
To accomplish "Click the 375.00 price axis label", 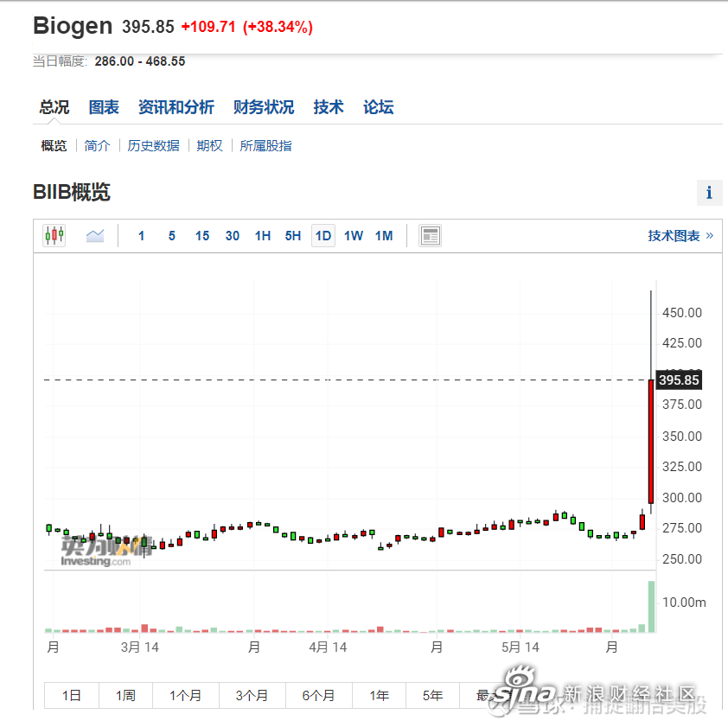I will coord(682,405).
